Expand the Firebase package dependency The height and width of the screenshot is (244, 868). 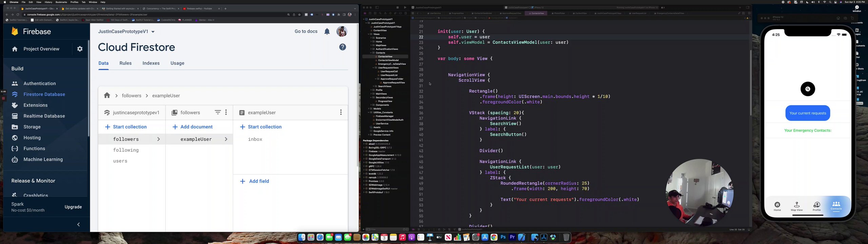click(364, 151)
